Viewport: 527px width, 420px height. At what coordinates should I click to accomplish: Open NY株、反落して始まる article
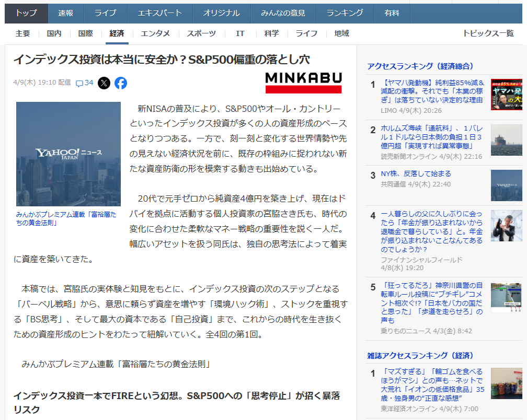pyautogui.click(x=416, y=173)
